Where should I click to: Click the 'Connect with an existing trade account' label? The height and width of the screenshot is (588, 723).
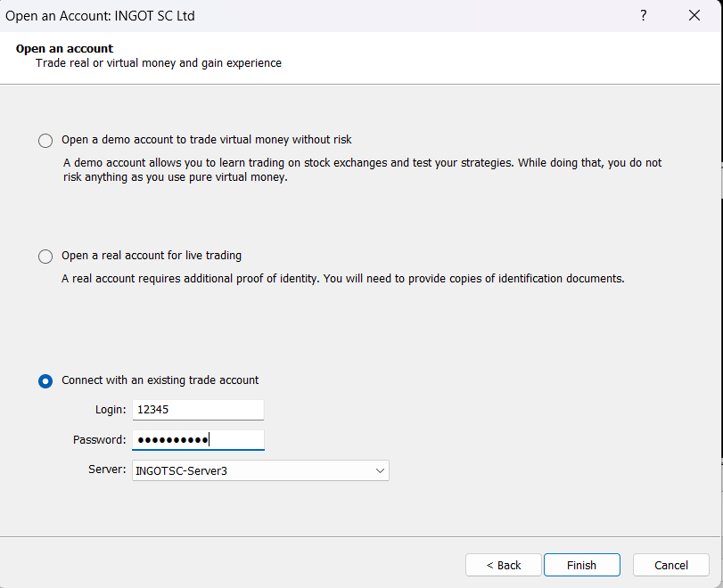[x=160, y=380]
